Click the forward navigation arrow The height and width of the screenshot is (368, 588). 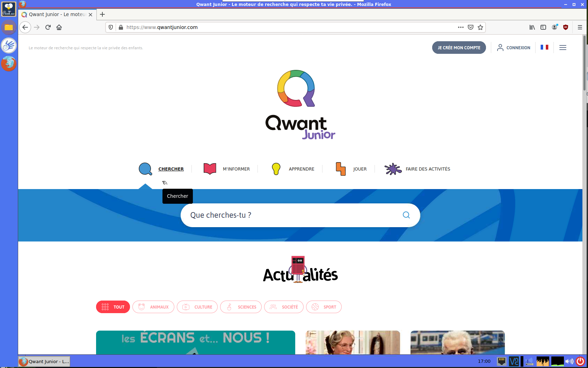point(37,27)
